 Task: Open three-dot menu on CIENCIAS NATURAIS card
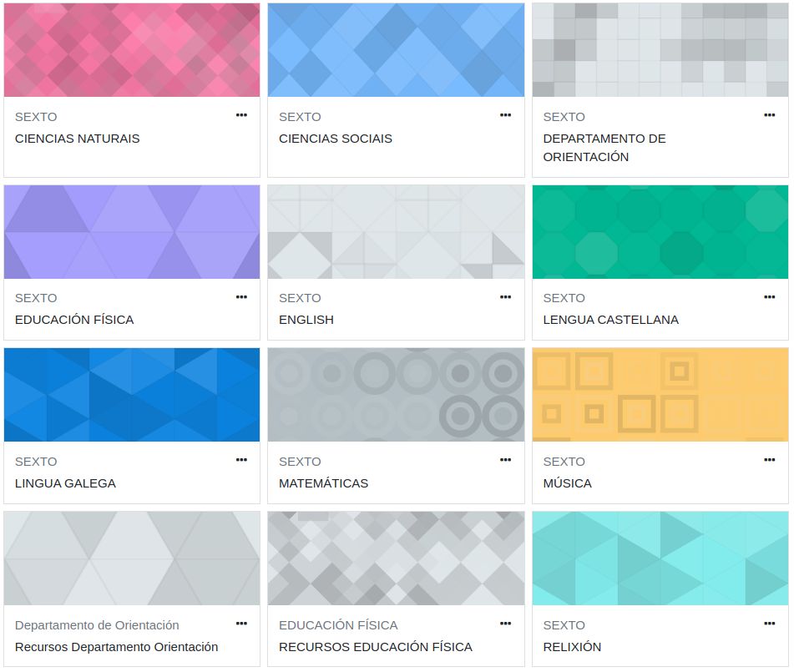tap(241, 115)
